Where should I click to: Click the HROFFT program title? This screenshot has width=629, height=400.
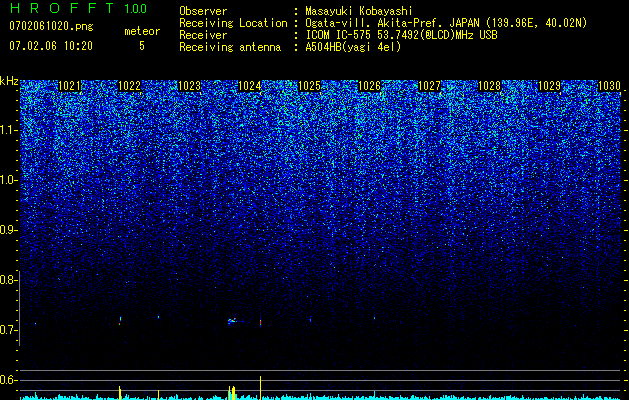point(61,8)
